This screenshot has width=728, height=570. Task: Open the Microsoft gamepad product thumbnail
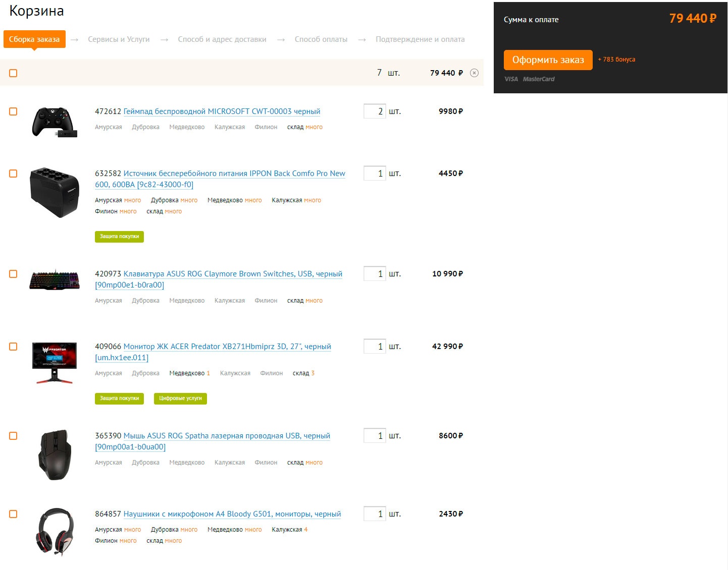(55, 122)
